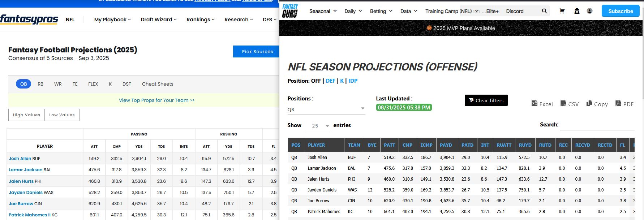
Task: Export table via Excel icon
Action: (x=542, y=104)
